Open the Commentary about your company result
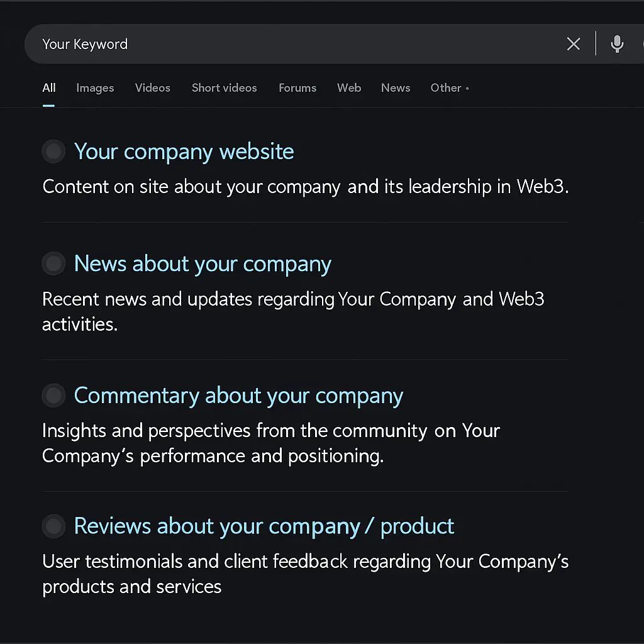The image size is (644, 644). 238,396
